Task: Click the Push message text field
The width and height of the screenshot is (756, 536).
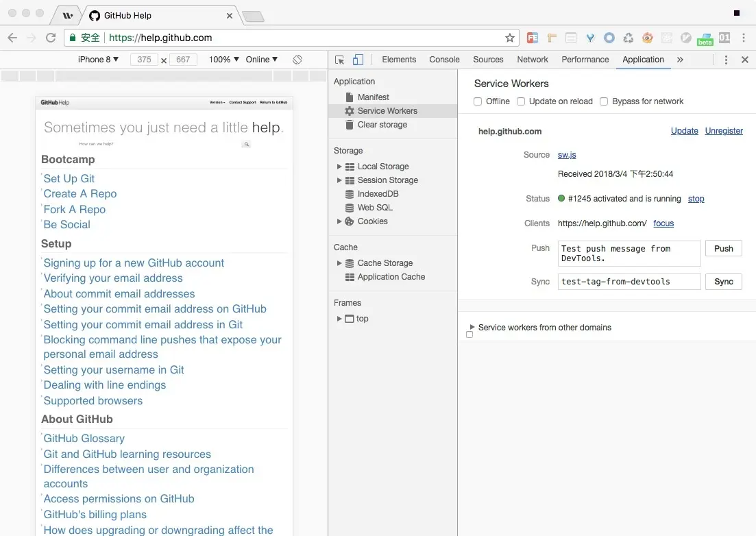Action: pyautogui.click(x=629, y=254)
